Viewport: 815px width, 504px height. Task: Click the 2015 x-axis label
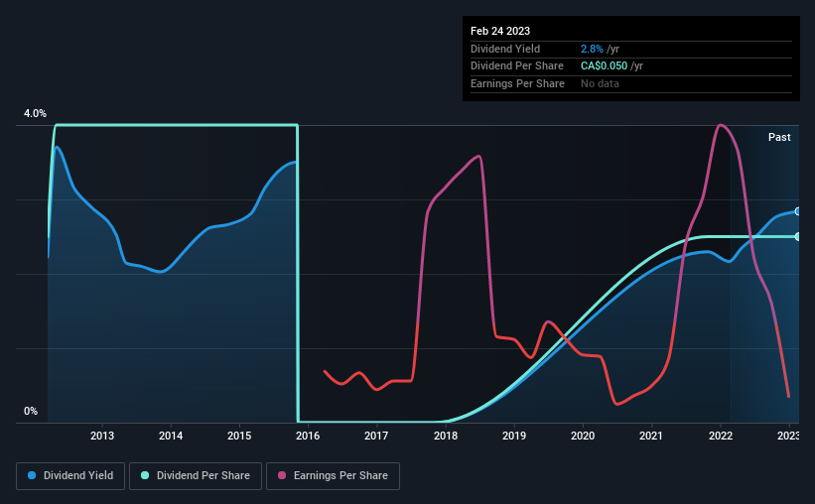click(x=239, y=436)
